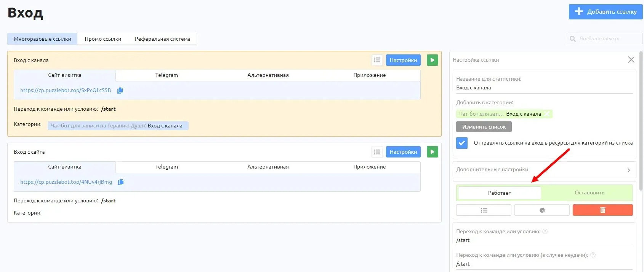Open link cp.puzzlebot.top/SxPcOLcS5D
Viewport: 644px width, 272px height.
pyautogui.click(x=66, y=91)
